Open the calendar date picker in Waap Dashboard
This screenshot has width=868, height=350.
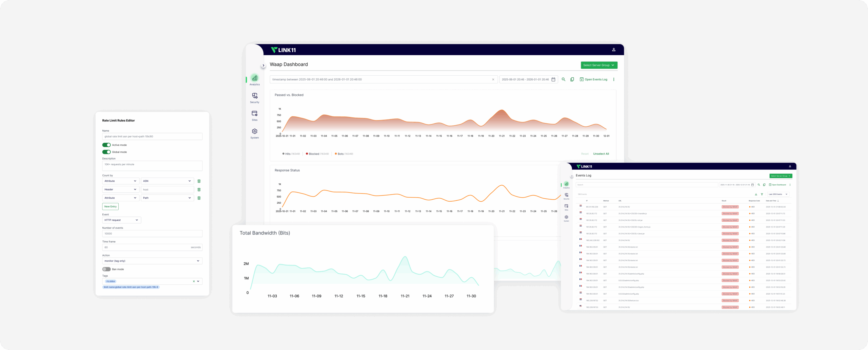(x=553, y=79)
